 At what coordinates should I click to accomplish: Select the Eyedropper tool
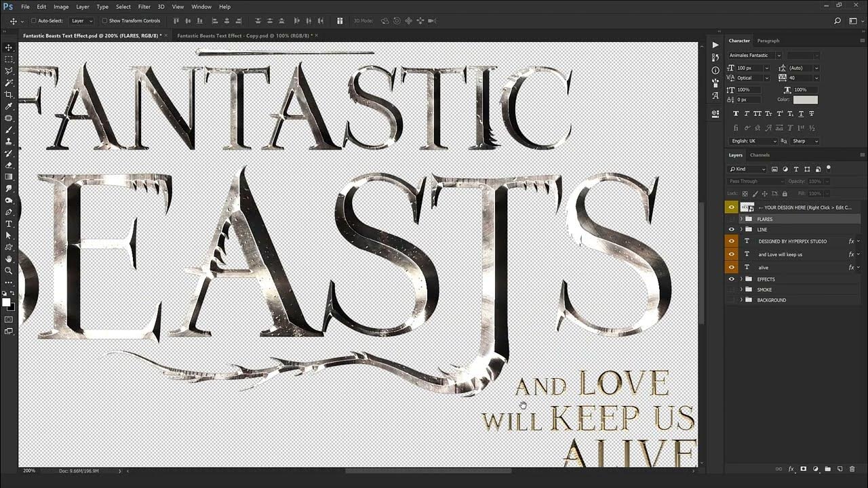click(x=9, y=106)
